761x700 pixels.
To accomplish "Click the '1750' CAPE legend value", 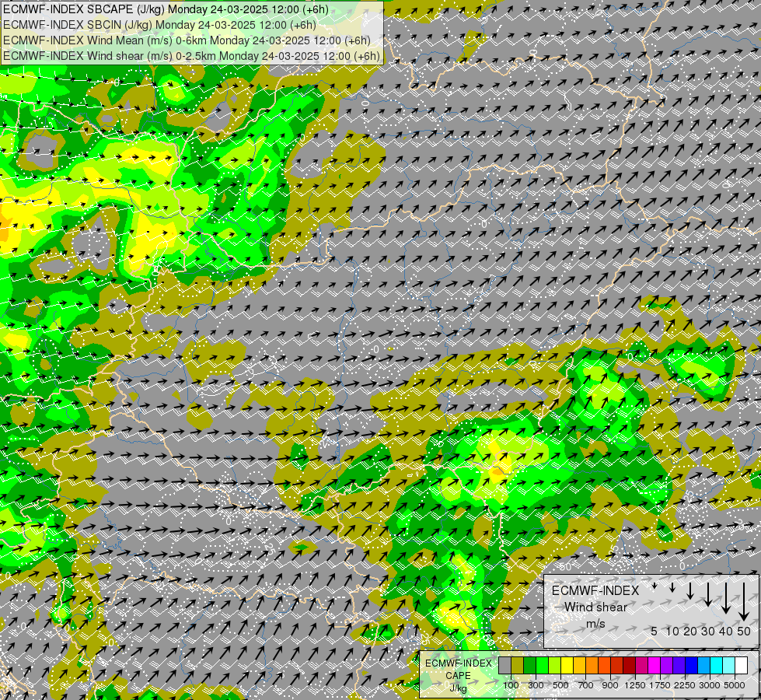I will tap(660, 685).
